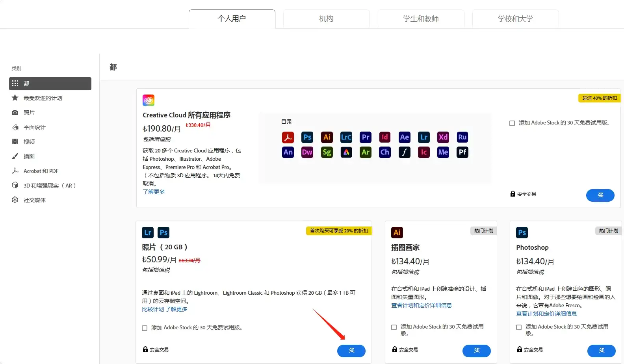The image size is (624, 364).
Task: Click the Creative Cloud logo icon
Action: click(149, 100)
